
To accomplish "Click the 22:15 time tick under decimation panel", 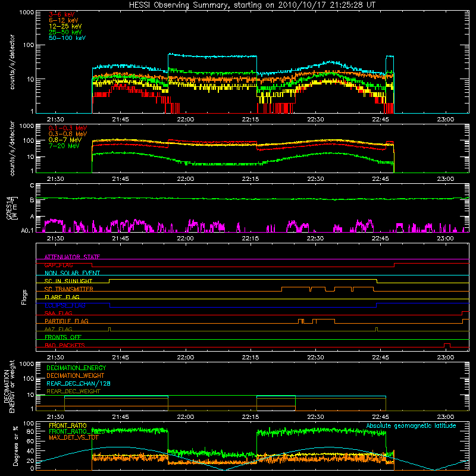I will pos(250,417).
